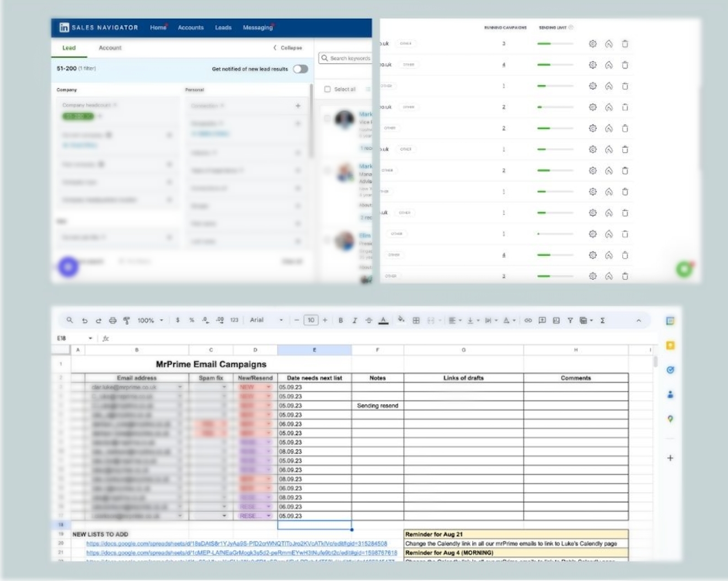Viewport: 728px width, 581px height.
Task: Open the horizontal align dropdown
Action: click(455, 320)
